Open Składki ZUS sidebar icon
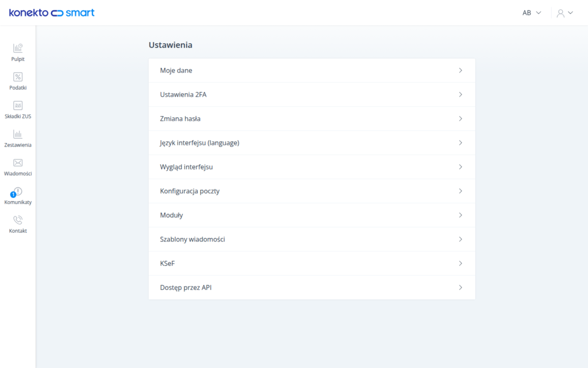The image size is (588, 368). click(x=18, y=106)
